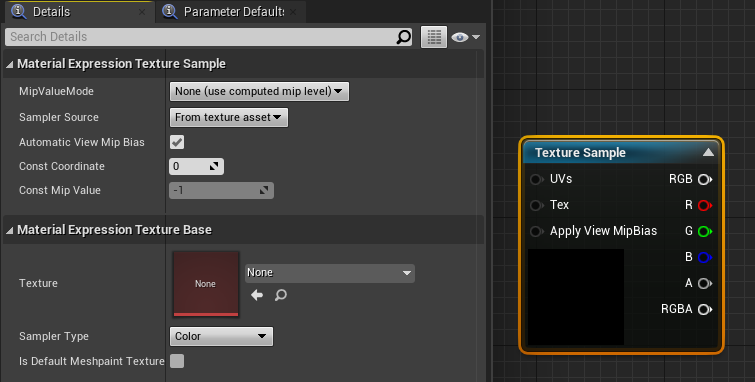Click the Tex input pin

point(536,205)
